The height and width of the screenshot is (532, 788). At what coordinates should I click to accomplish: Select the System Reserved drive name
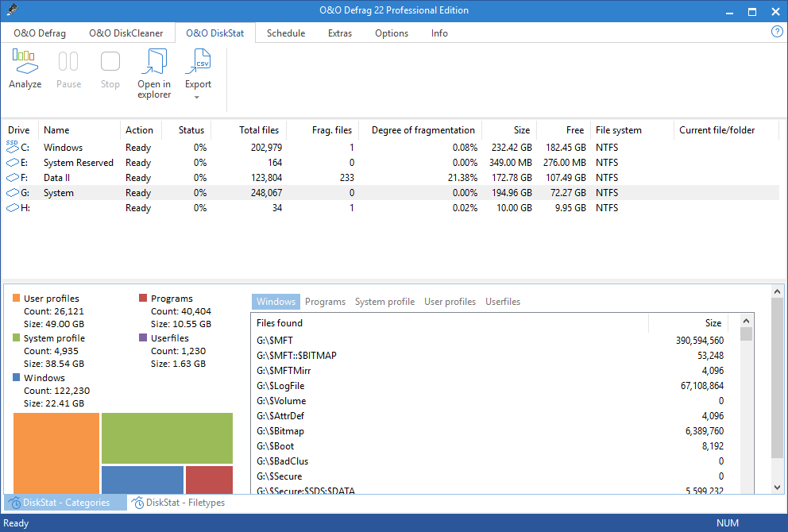pyautogui.click(x=79, y=163)
